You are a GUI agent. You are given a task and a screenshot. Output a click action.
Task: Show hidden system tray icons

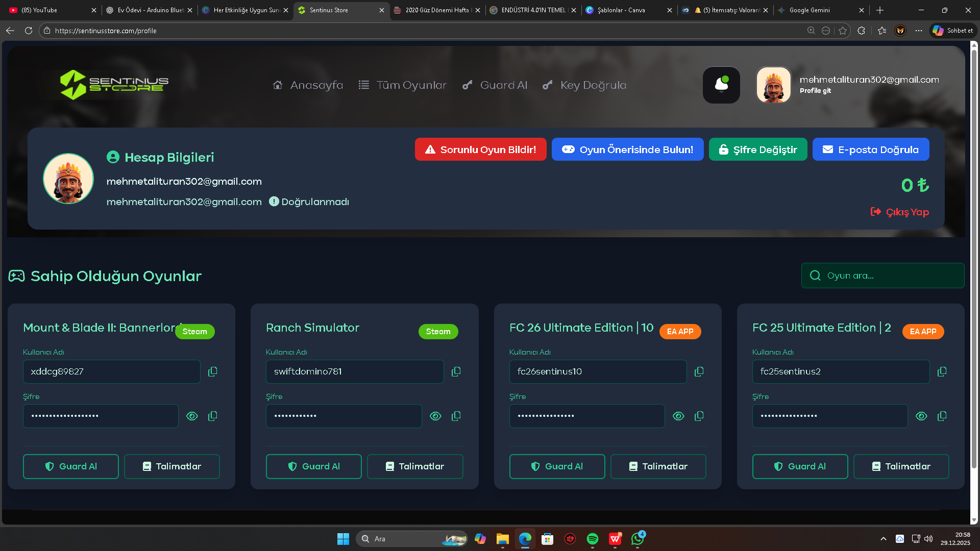tap(883, 539)
